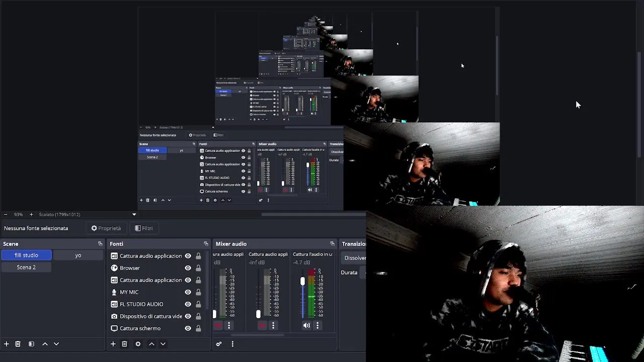Move scene down with Scene dock arrow

coord(56,344)
